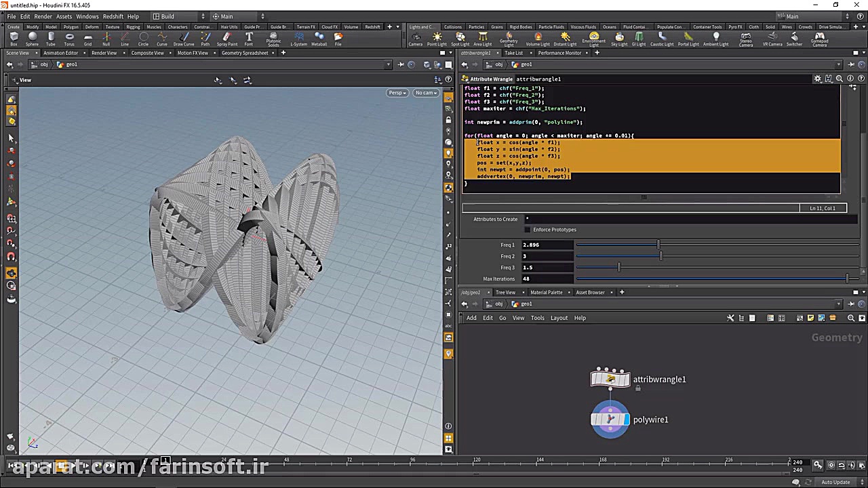This screenshot has height=488, width=868.
Task: Enable the Enforce Prototypes checkbox
Action: 528,230
